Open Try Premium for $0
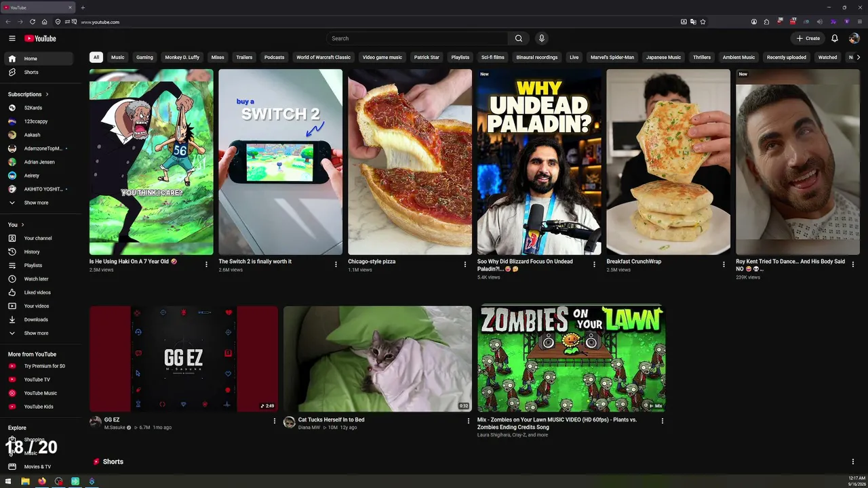 click(41, 366)
